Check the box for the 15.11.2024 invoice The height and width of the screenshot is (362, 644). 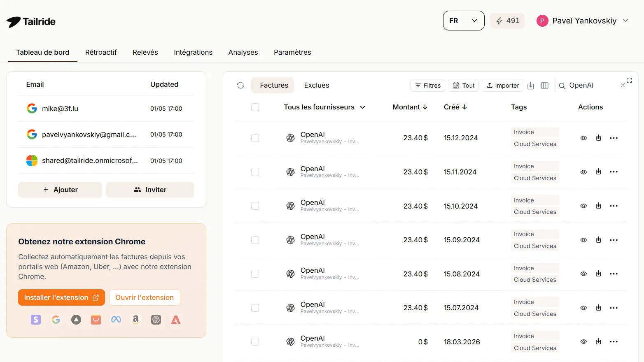click(255, 172)
